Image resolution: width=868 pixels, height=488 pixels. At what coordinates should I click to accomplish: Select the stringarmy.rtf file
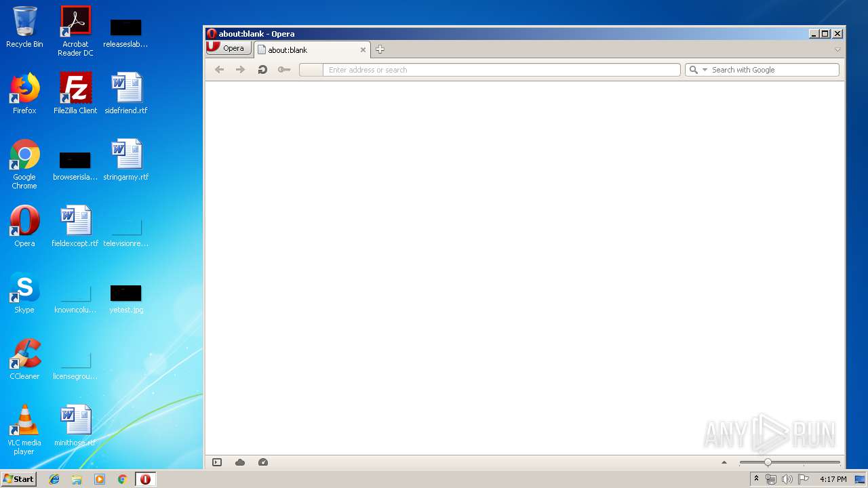tap(126, 160)
